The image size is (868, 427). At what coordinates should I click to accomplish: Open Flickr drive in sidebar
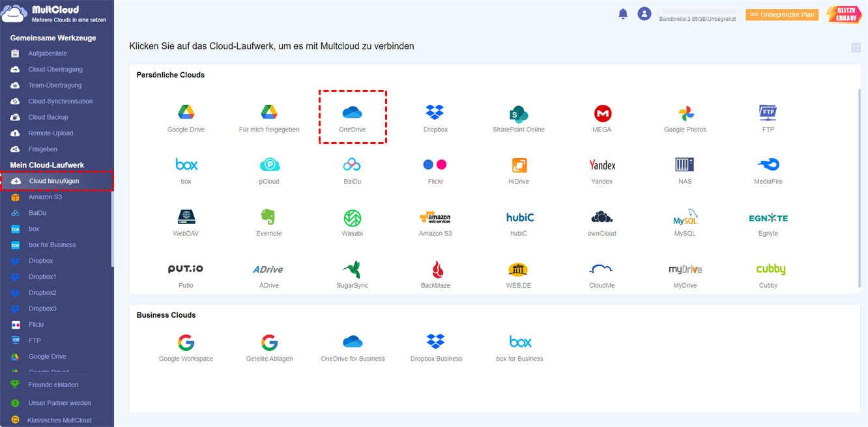[x=36, y=324]
